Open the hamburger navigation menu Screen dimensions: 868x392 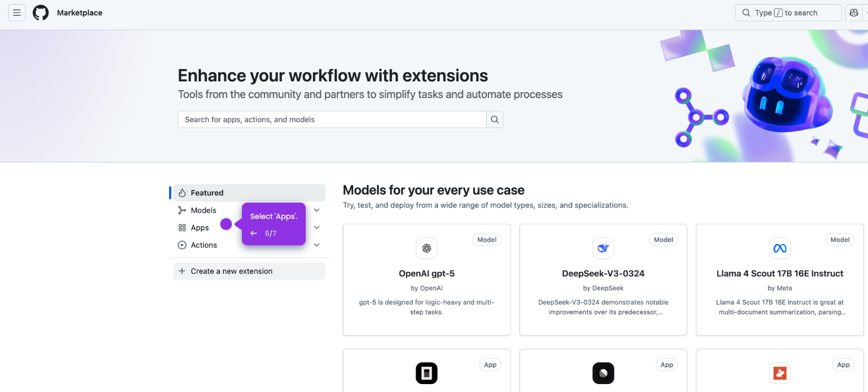(17, 13)
